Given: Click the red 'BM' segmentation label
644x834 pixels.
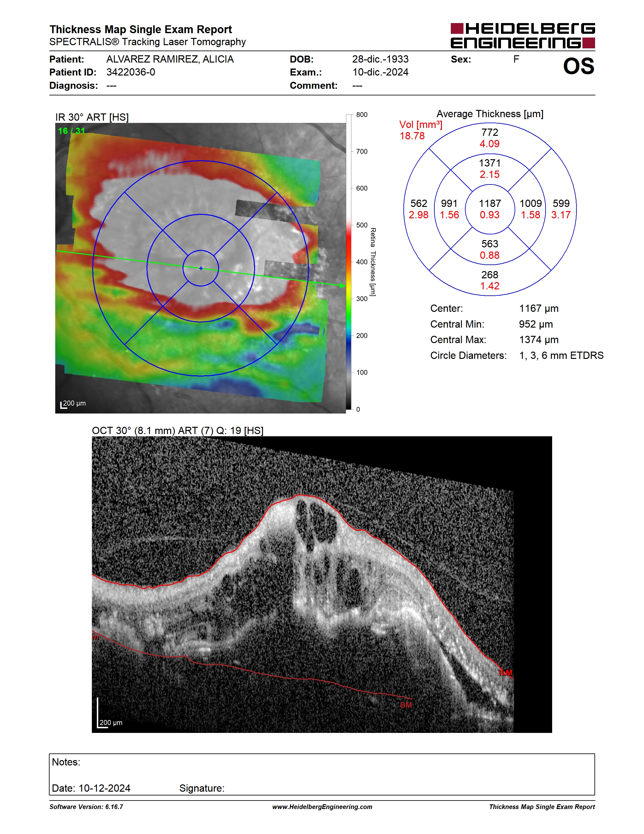Looking at the screenshot, I should pyautogui.click(x=406, y=705).
